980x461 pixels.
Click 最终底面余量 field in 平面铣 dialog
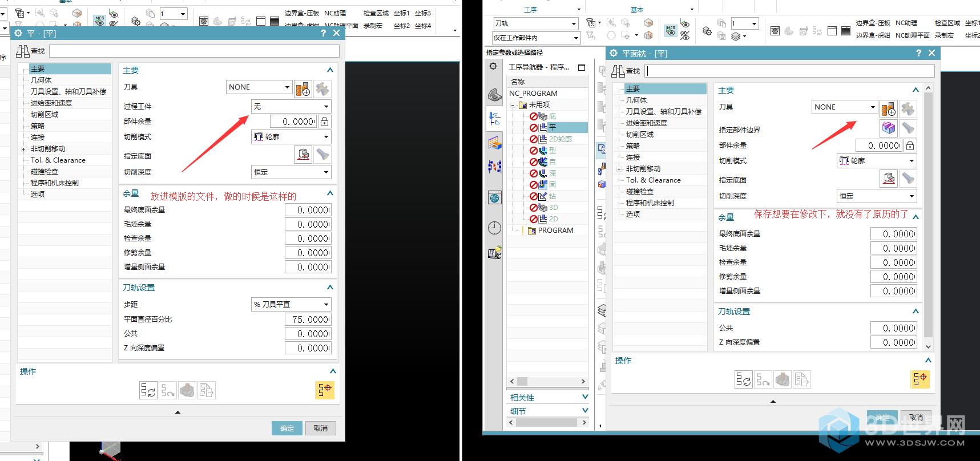[894, 234]
